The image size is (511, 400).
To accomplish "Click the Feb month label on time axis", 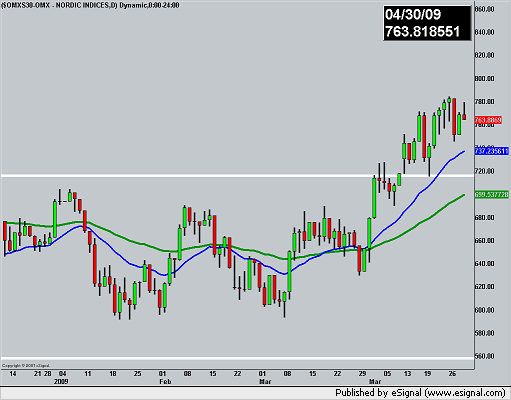I will click(165, 381).
